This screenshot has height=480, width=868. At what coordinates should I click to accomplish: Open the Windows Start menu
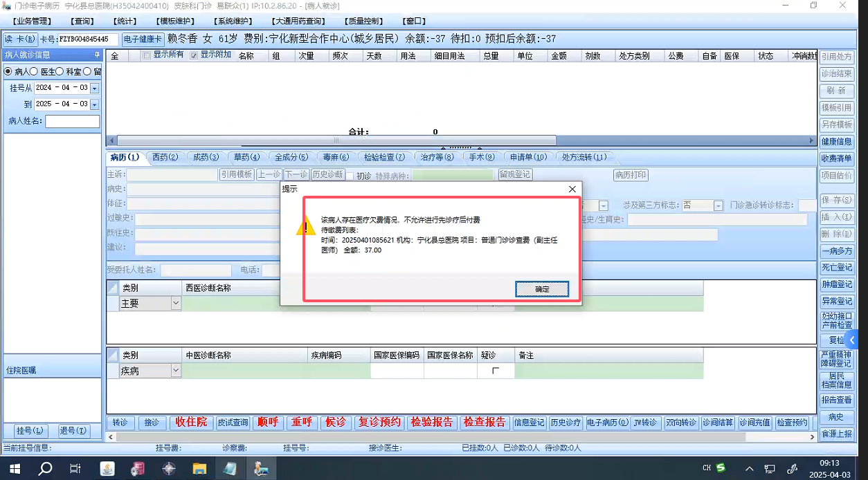[15, 468]
